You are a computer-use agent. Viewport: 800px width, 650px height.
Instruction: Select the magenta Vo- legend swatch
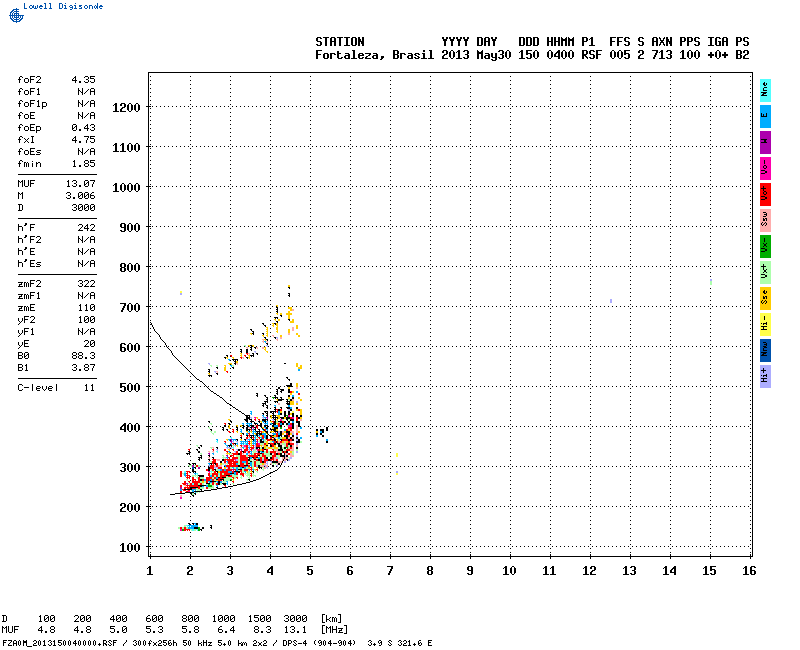click(x=765, y=168)
